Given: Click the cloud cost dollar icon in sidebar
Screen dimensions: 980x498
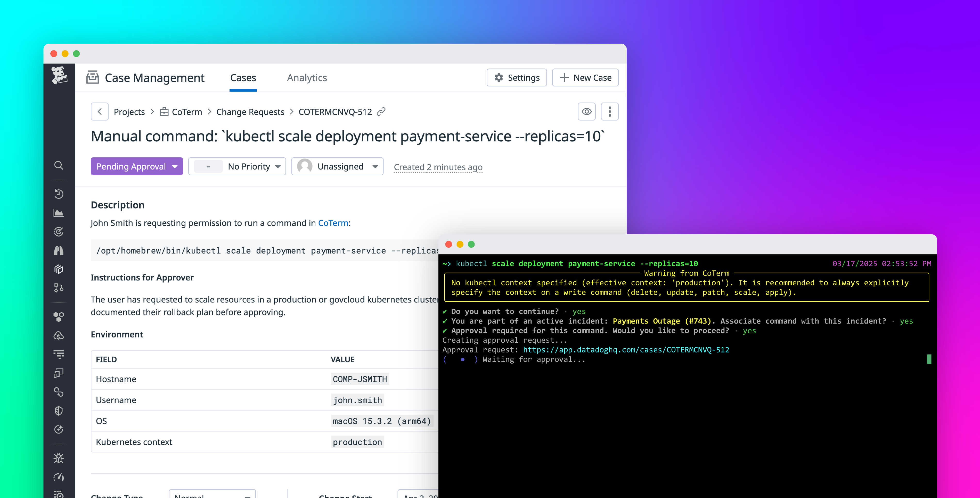Looking at the screenshot, I should 59,335.
